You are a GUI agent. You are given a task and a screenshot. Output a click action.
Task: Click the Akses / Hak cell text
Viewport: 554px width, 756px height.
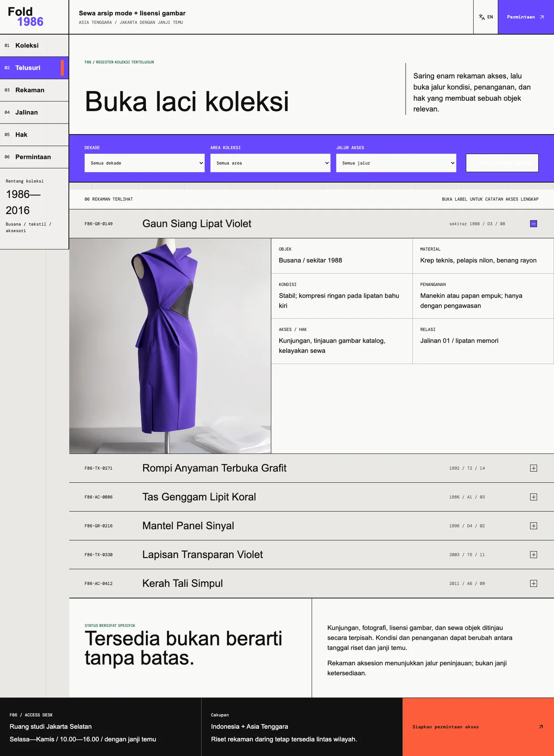[332, 345]
